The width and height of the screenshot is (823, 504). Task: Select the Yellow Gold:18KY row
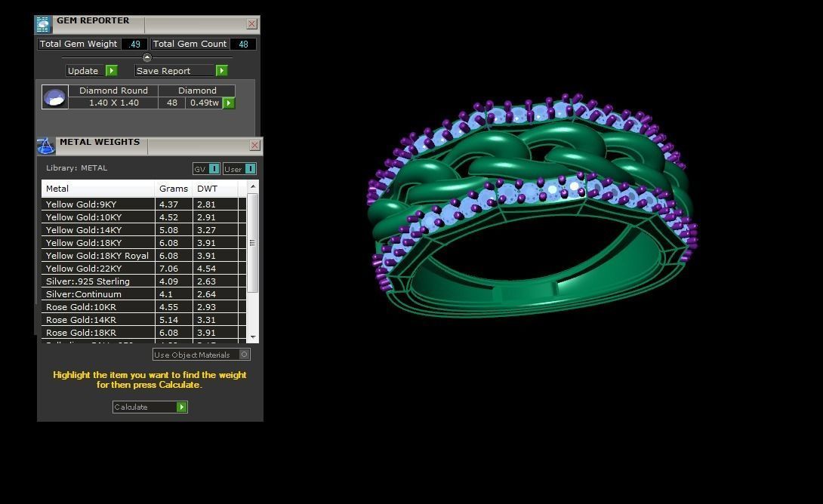[143, 243]
